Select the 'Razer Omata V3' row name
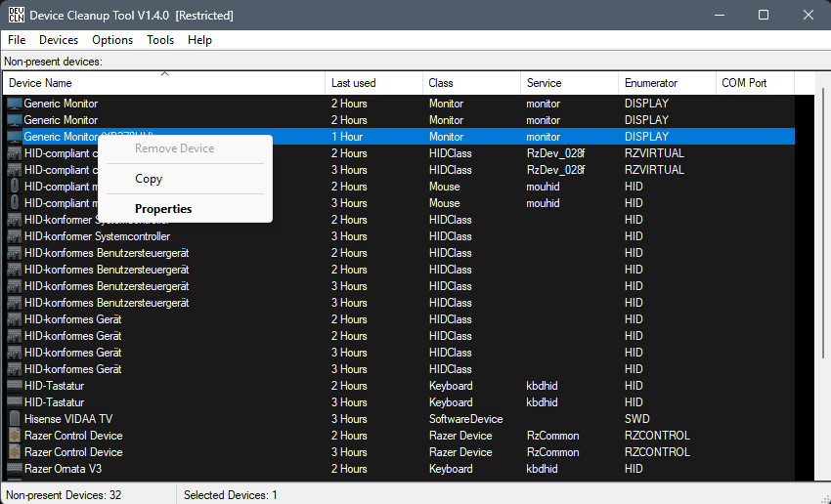 pyautogui.click(x=64, y=469)
